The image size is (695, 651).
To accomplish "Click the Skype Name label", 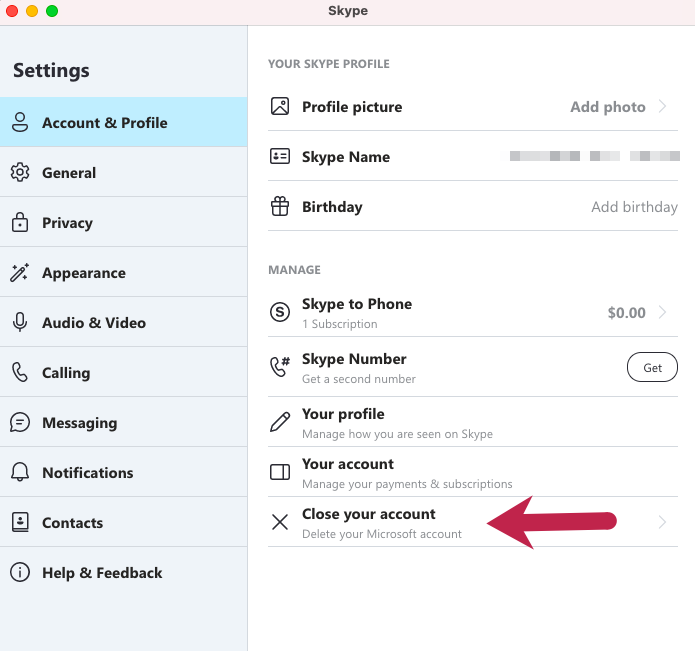I will pos(346,157).
